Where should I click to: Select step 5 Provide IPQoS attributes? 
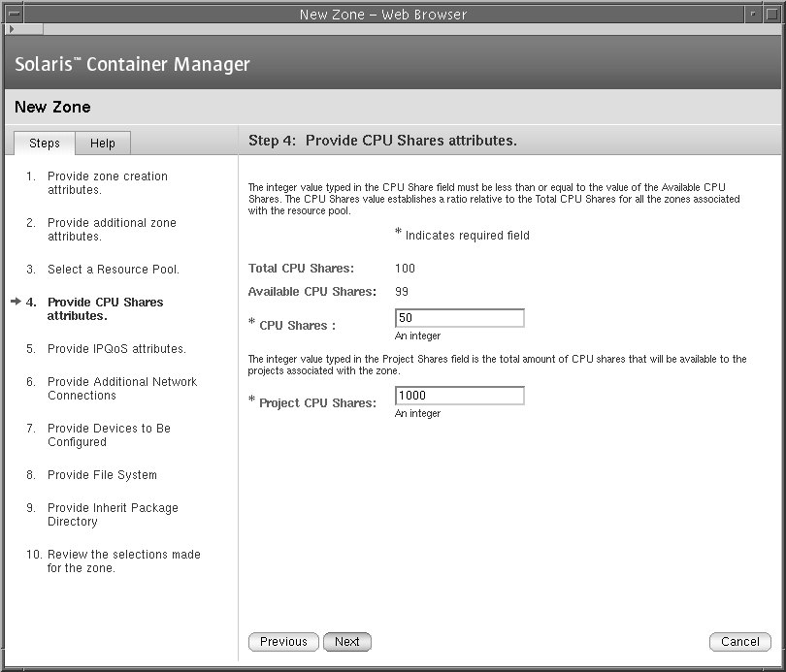point(116,348)
